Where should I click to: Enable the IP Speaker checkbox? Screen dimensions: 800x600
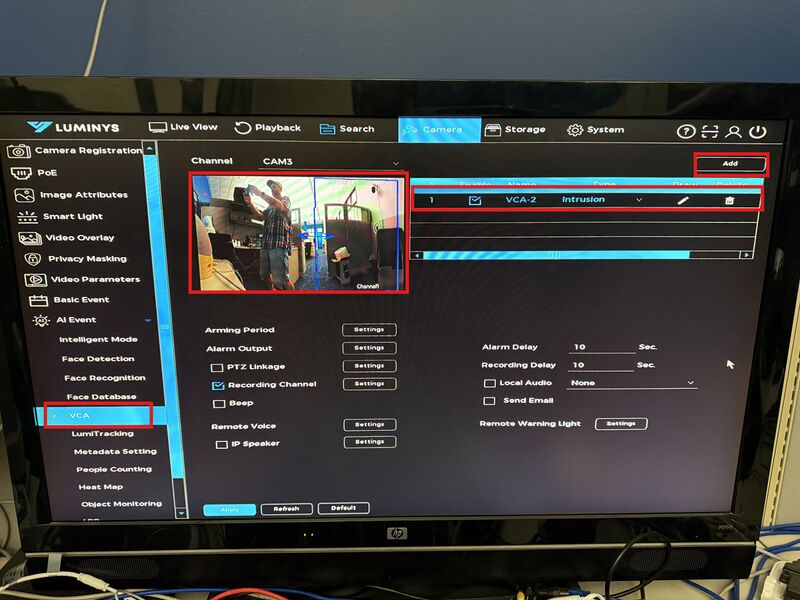tap(221, 444)
